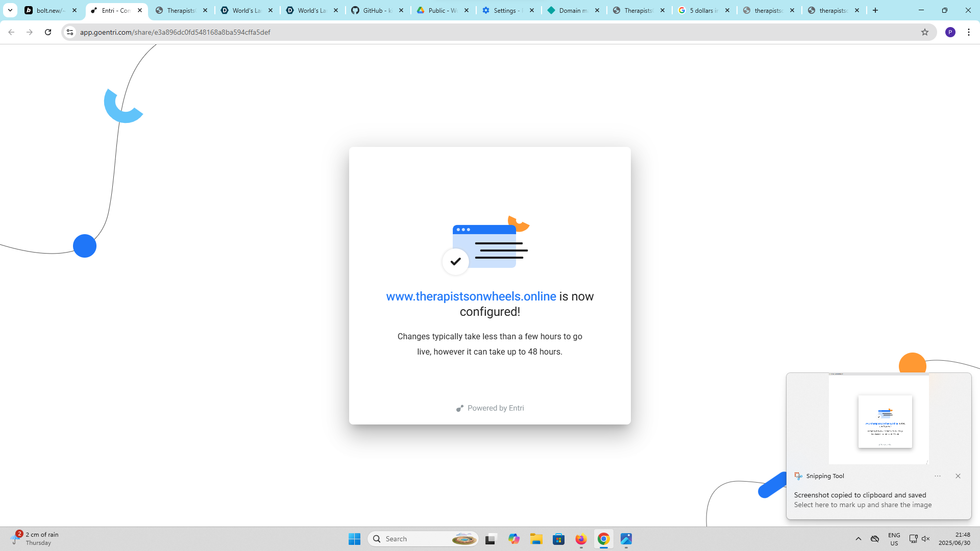This screenshot has height=551, width=980.
Task: Open the profile avatar button
Action: pos(950,32)
